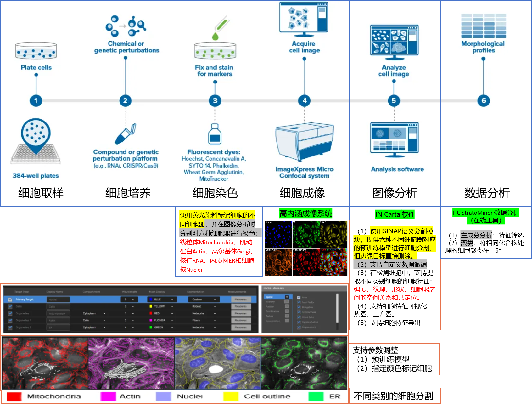The image size is (532, 404).
Task: Click the fluorescent dye bottle icon
Action: click(x=215, y=134)
